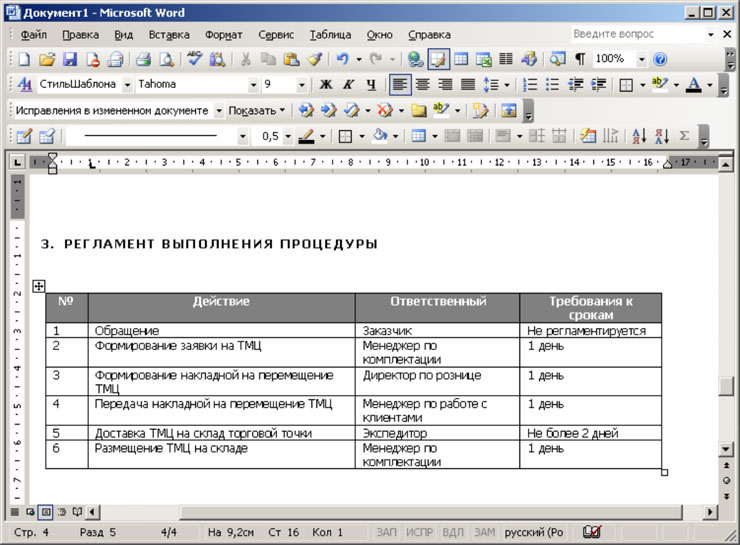Toggle italic formatting (К)
This screenshot has height=545, width=740.
pos(348,85)
